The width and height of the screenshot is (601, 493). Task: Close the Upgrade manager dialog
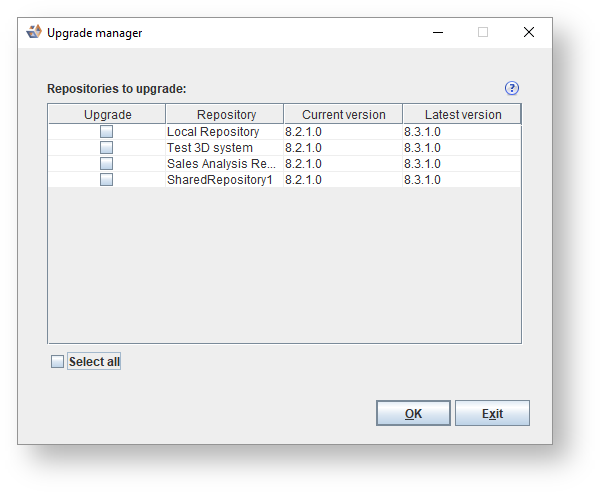click(528, 32)
